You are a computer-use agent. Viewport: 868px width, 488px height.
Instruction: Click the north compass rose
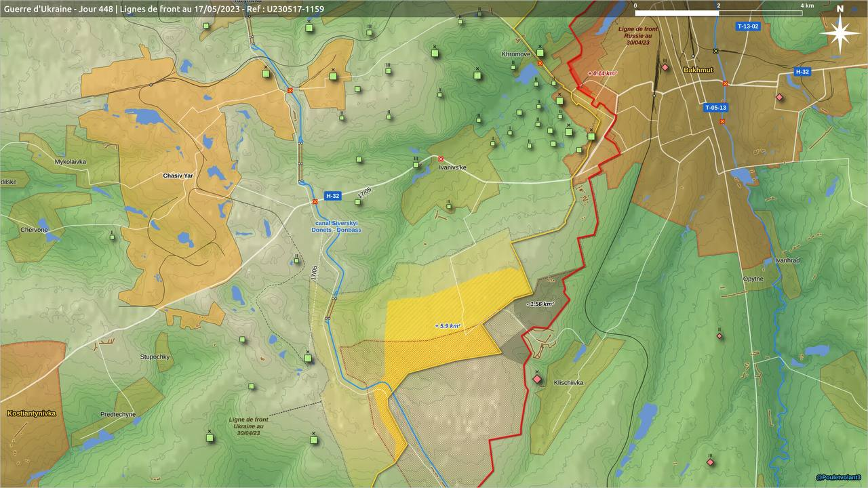click(840, 32)
